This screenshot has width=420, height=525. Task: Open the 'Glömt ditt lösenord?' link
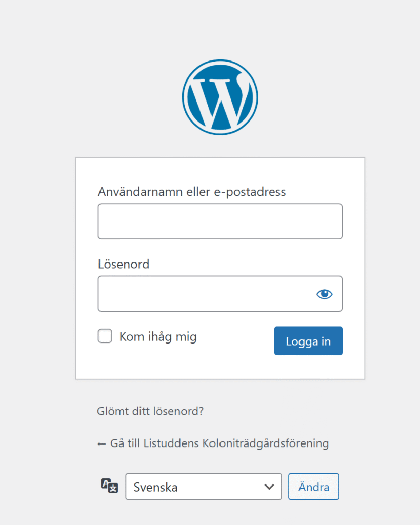point(150,411)
